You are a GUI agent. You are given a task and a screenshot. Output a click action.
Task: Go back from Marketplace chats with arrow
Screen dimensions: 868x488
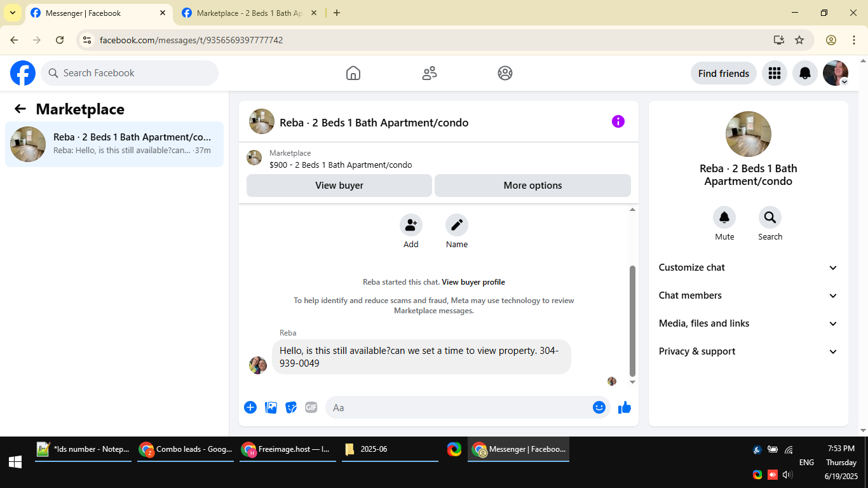[20, 109]
